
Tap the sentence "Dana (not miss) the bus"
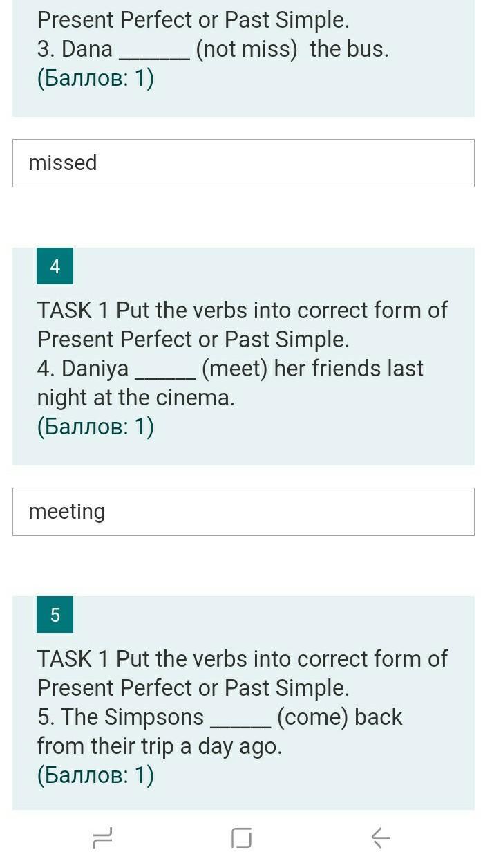(x=213, y=50)
